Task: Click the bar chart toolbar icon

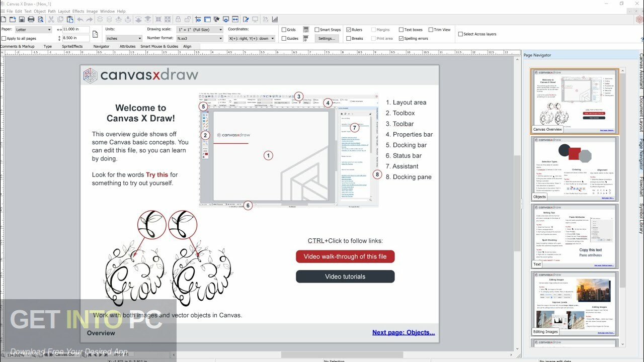Action: point(275,20)
